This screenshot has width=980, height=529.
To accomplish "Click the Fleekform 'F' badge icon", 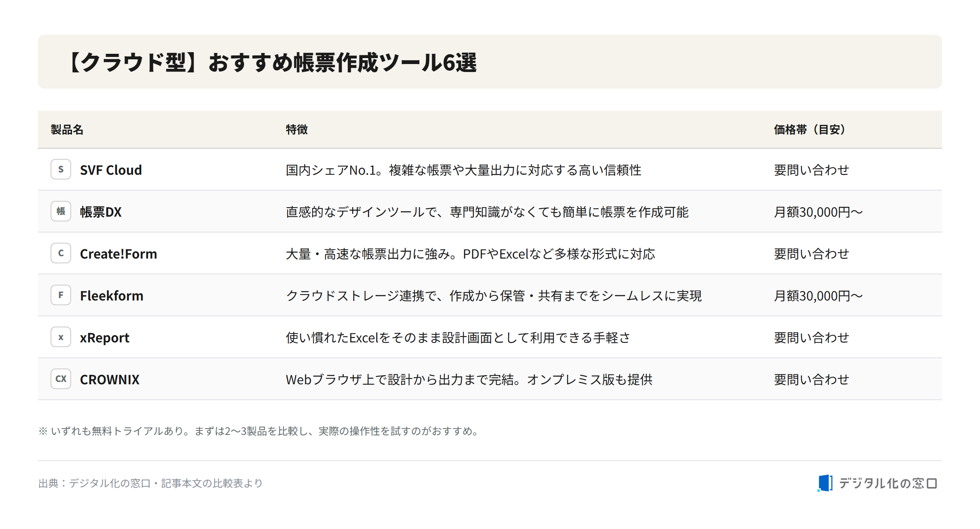I will [61, 295].
